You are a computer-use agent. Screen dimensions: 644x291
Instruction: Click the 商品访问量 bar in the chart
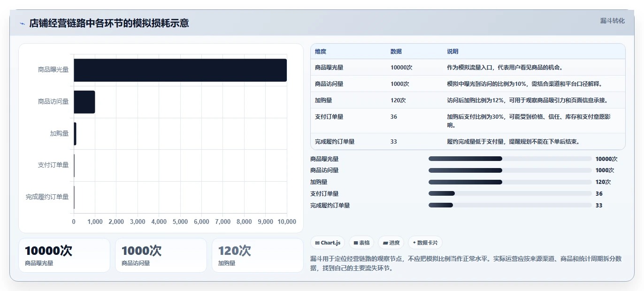click(x=84, y=102)
